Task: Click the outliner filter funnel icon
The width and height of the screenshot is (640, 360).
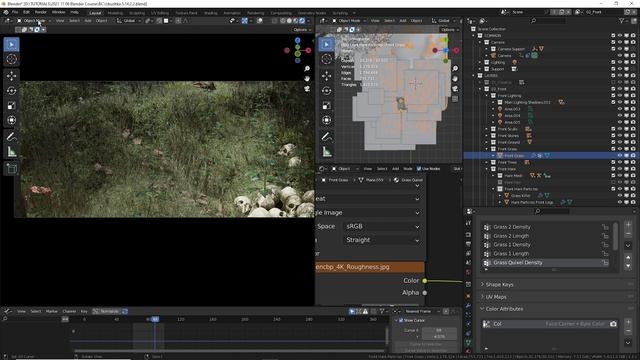Action: pos(622,20)
